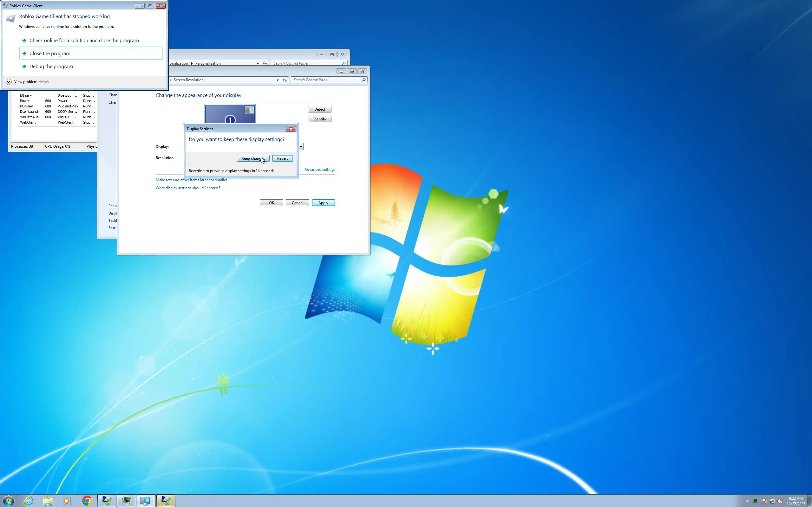This screenshot has width=812, height=507.
Task: Open Screen Resolution address bar dropdown
Action: pyautogui.click(x=278, y=80)
